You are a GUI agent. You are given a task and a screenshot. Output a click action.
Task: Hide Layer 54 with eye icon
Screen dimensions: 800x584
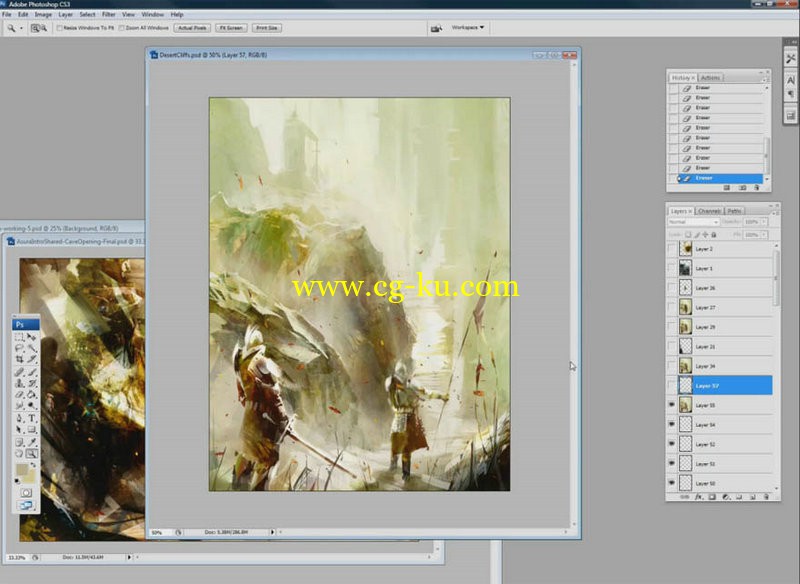pos(672,424)
